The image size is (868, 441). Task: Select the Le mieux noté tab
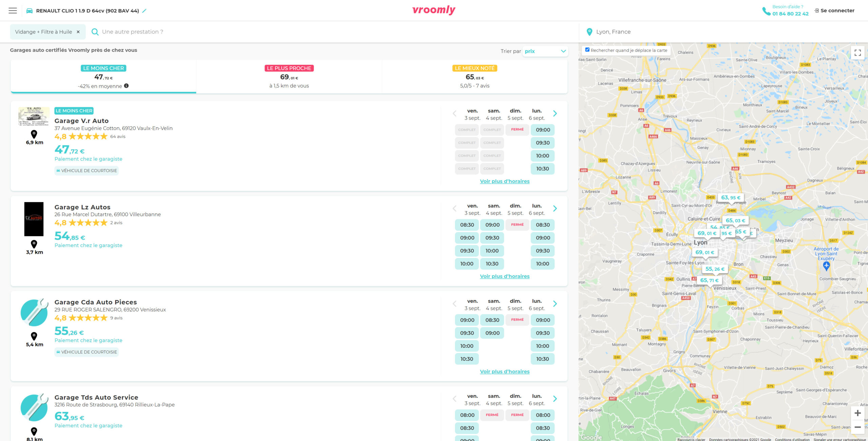475,77
